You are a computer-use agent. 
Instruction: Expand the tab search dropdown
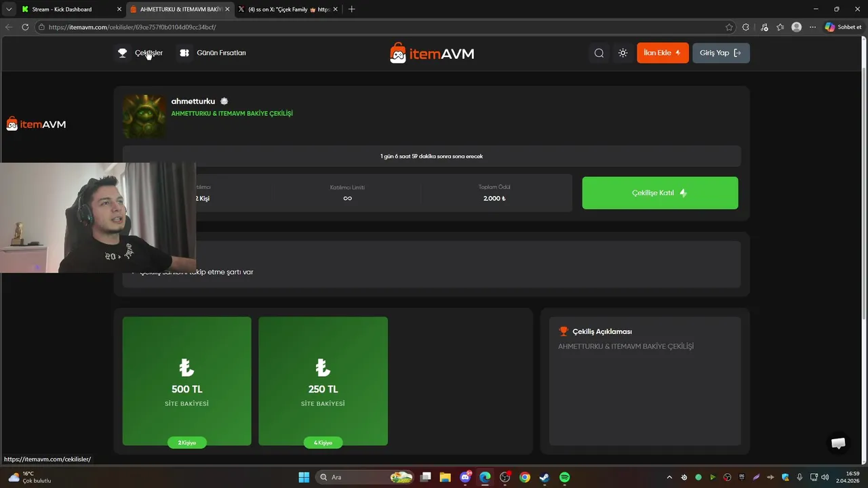[9, 9]
